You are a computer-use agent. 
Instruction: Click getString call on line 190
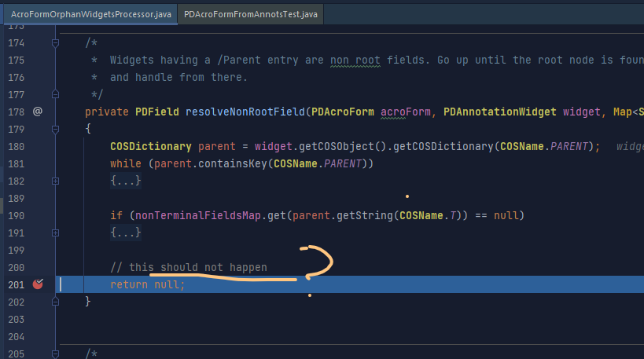[x=365, y=215]
